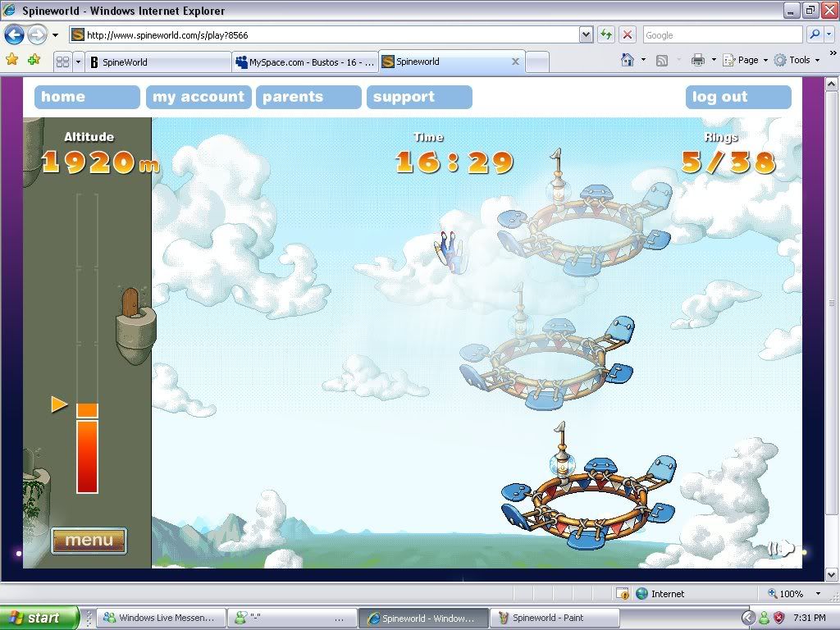Click the Messenger buddy tray icon
Image resolution: width=840 pixels, height=630 pixels.
coord(764,618)
